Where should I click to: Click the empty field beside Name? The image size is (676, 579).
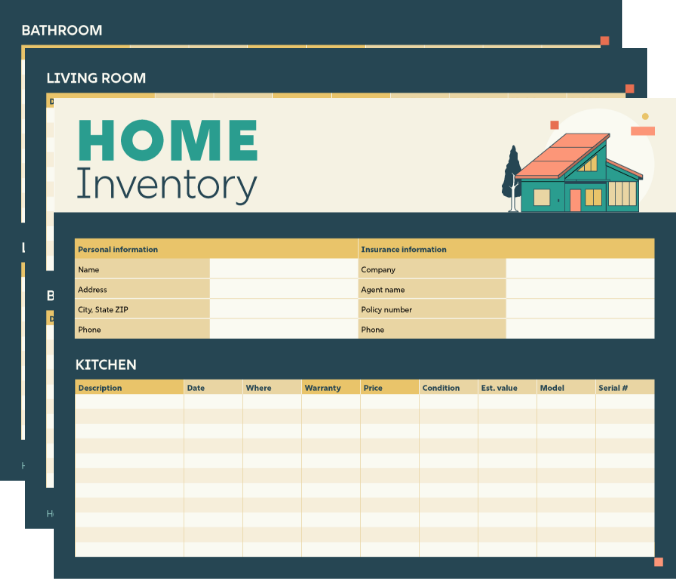pyautogui.click(x=284, y=269)
